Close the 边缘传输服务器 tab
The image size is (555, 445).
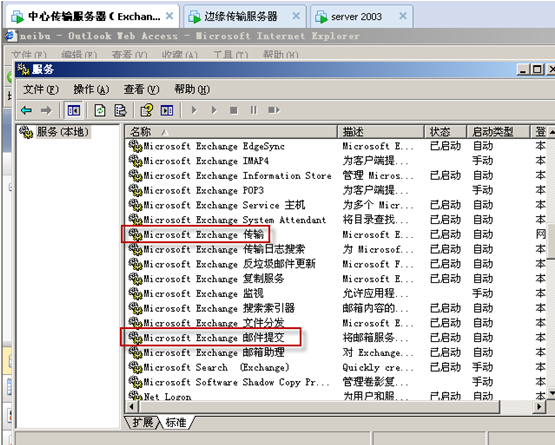296,16
